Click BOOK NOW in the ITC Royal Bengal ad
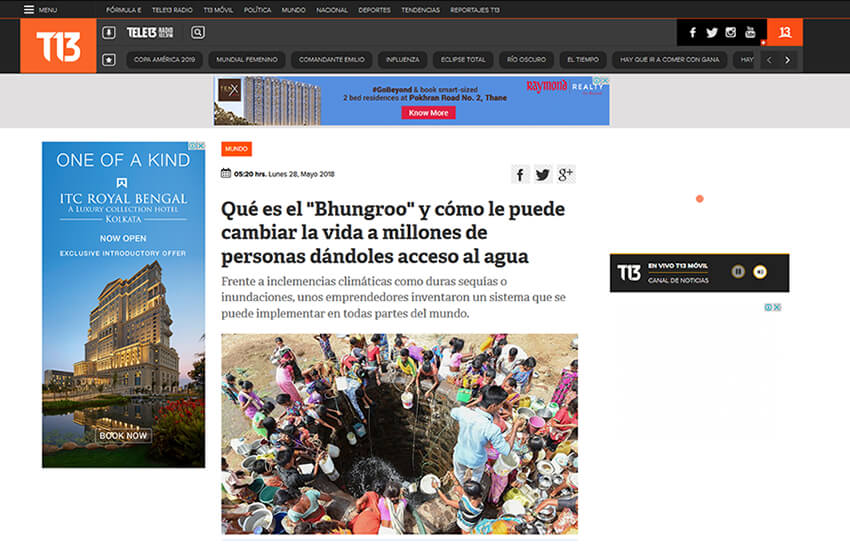 pyautogui.click(x=123, y=436)
